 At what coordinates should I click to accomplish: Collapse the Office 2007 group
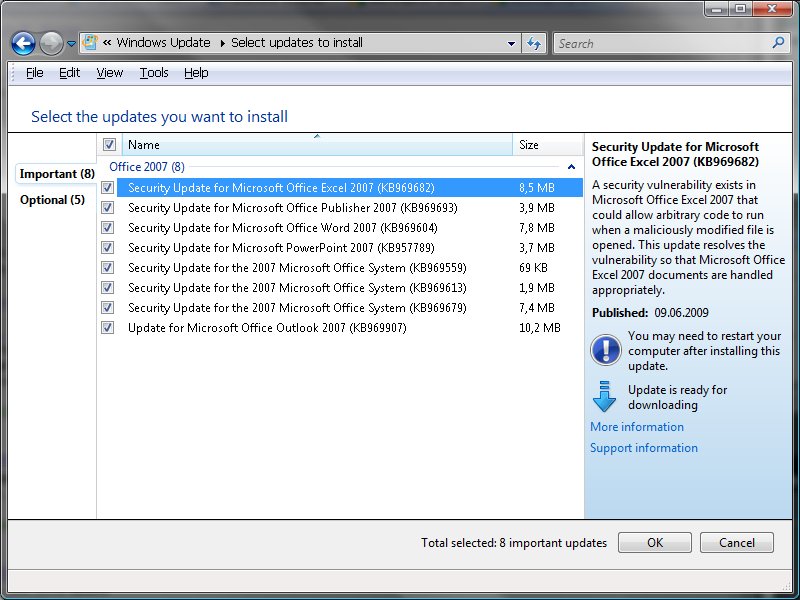571,167
